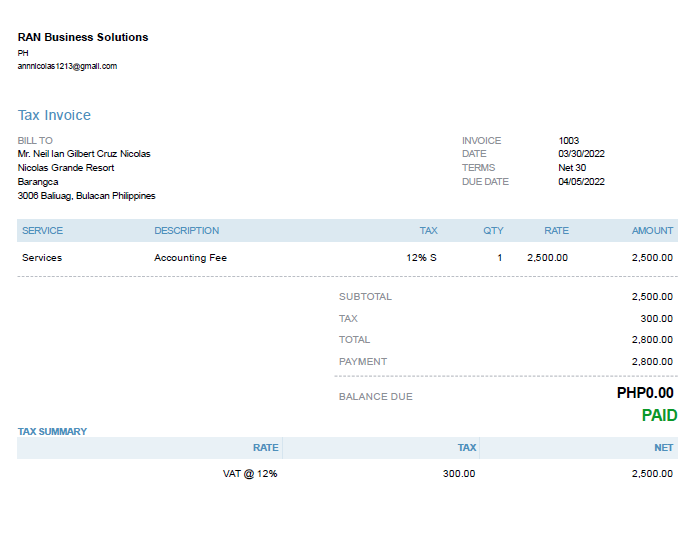Select the VAT @ 12% rate entry
Image resolution: width=690 pixels, height=552 pixels.
tap(250, 474)
